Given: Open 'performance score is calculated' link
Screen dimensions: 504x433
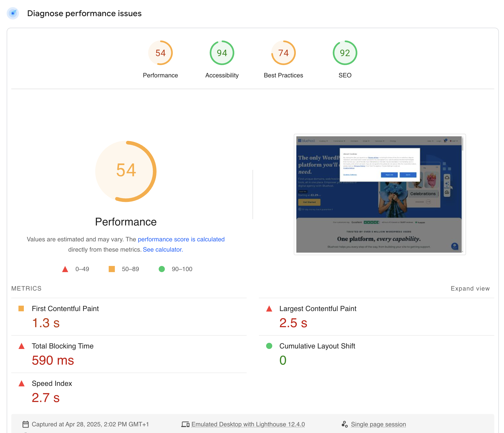Looking at the screenshot, I should tap(181, 239).
